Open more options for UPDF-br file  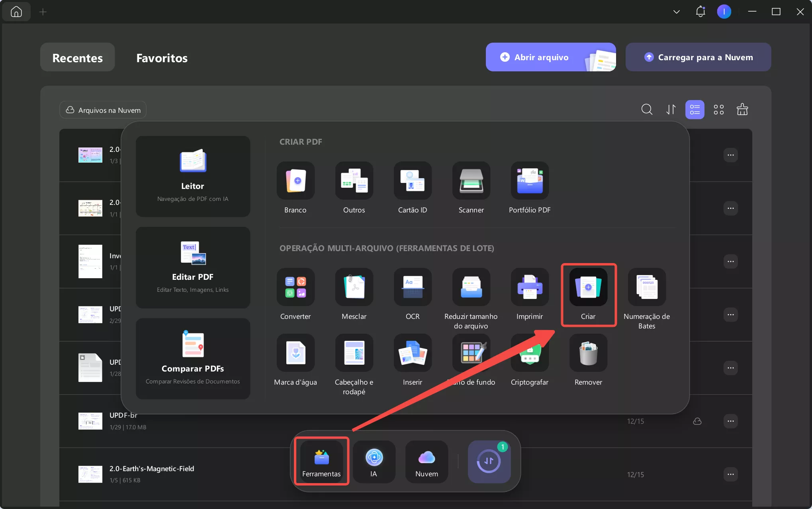(x=730, y=421)
